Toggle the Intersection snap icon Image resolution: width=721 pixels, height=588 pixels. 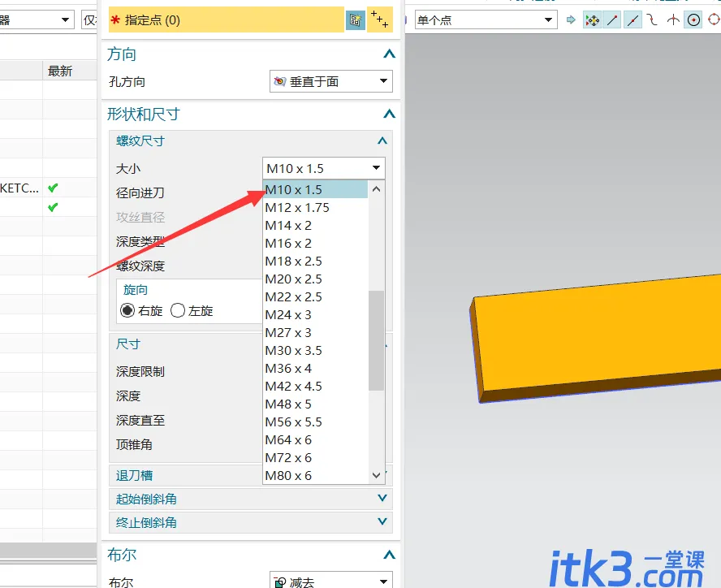(673, 19)
